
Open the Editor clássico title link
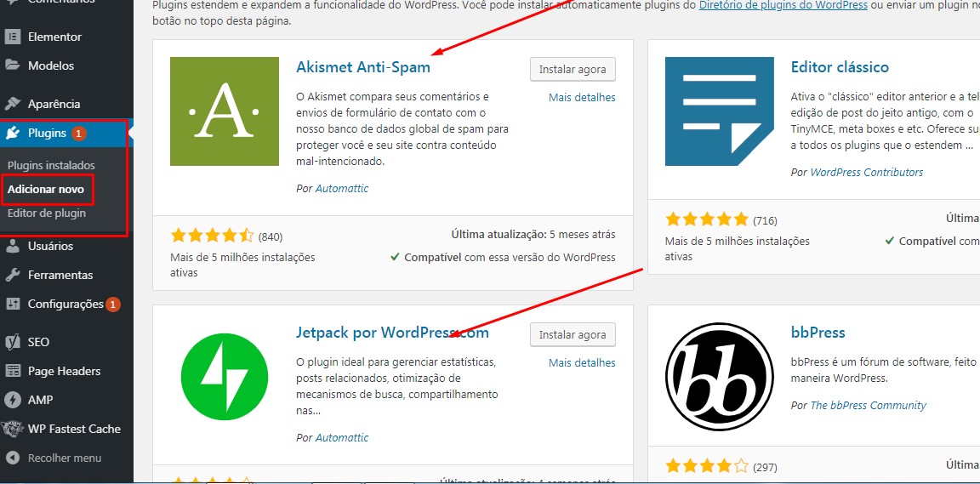(840, 67)
